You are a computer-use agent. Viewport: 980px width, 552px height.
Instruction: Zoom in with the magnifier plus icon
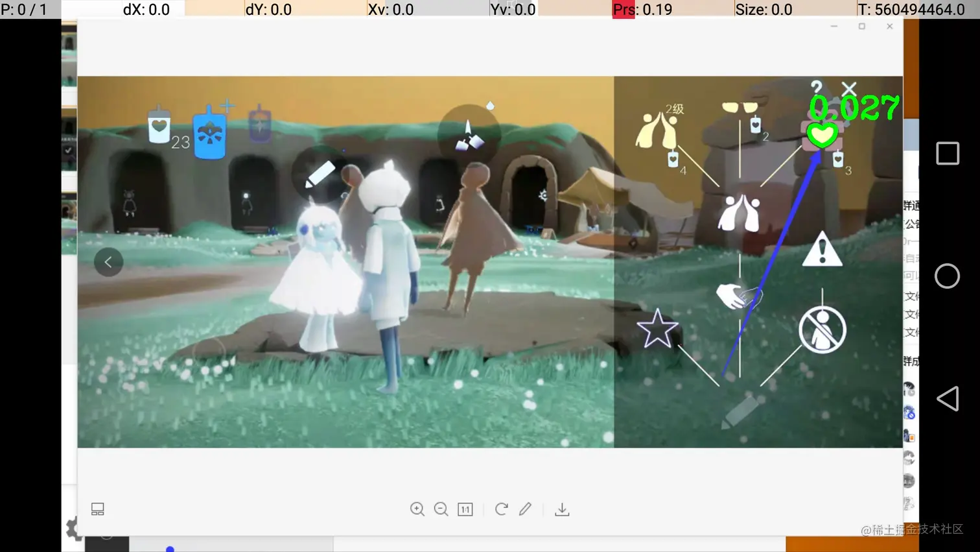click(x=417, y=509)
